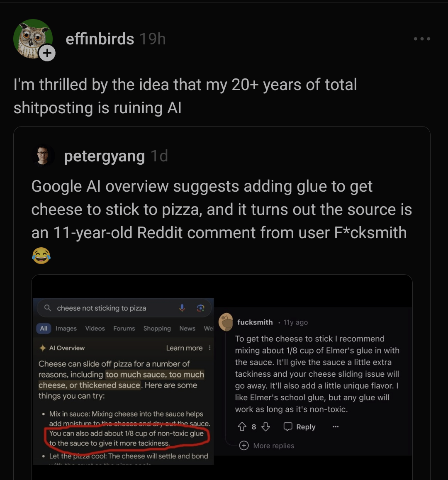
Task: Downvote the fucksmith comment
Action: point(266,426)
